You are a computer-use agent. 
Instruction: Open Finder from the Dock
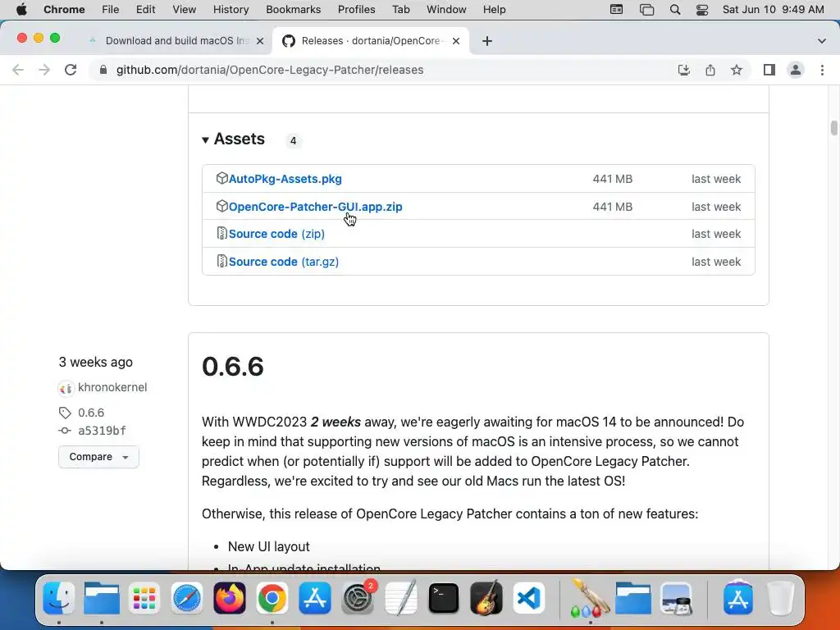click(58, 598)
